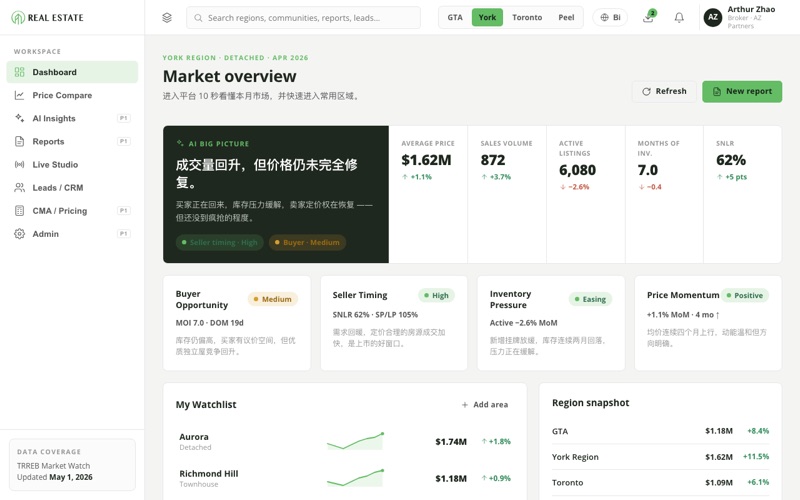Open CMA / Pricing page
The image size is (800, 500).
tap(72, 211)
